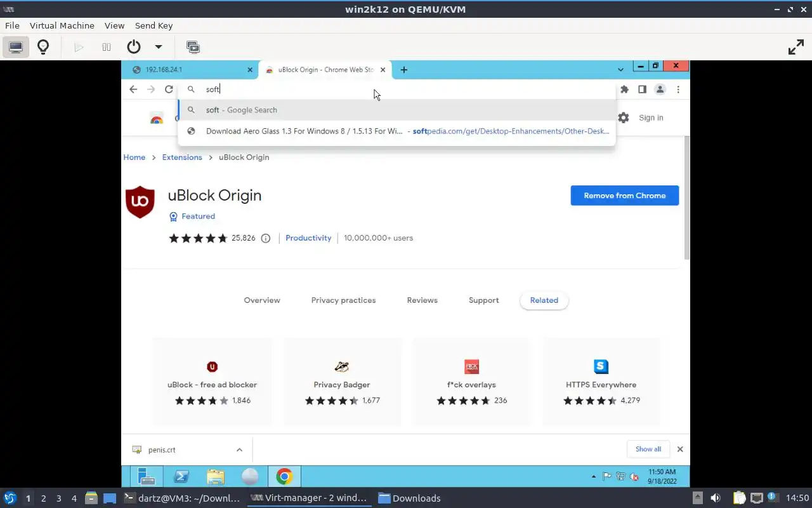Open the Downloads window on host taskbar
The height and width of the screenshot is (508, 812).
(x=410, y=498)
